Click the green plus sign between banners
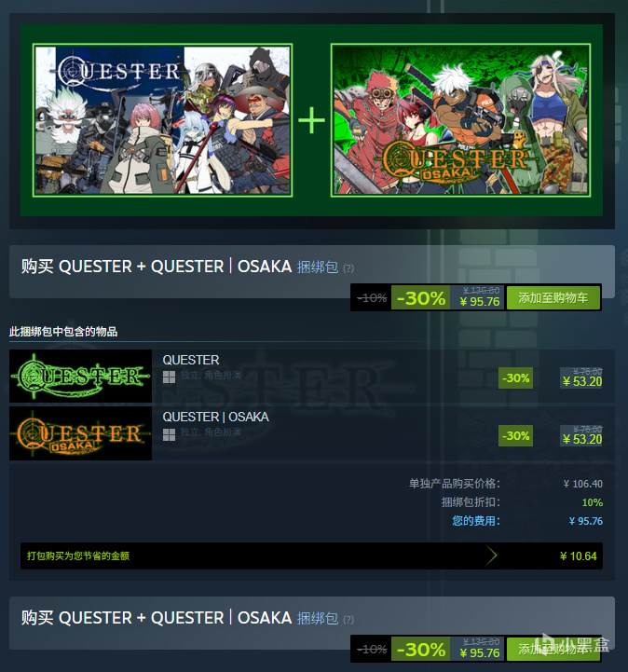This screenshot has height=672, width=628. 311,120
